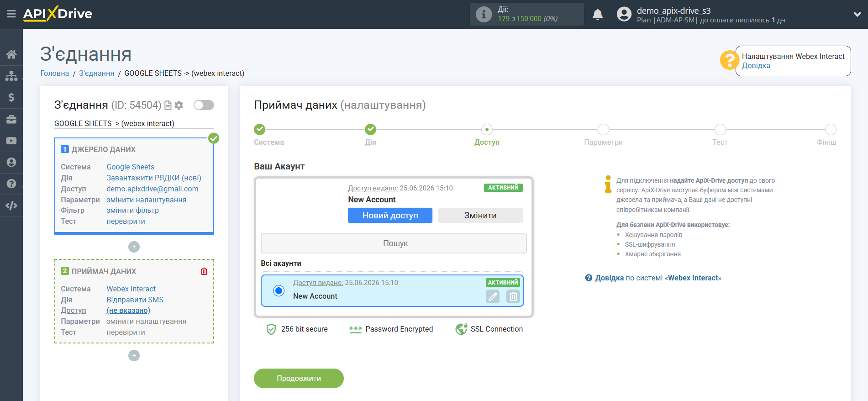The image size is (868, 401).
Task: Delete the data receiver with trash icon
Action: click(204, 271)
